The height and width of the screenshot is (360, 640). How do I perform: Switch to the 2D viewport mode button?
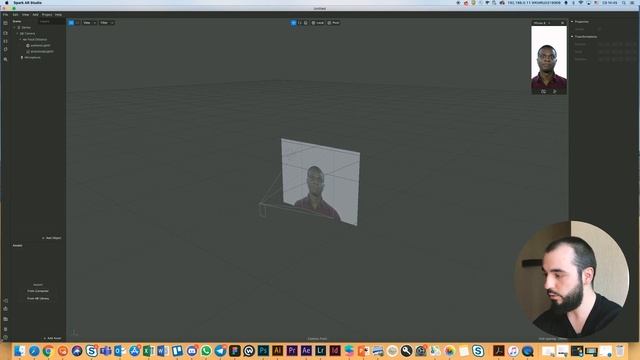click(x=77, y=23)
